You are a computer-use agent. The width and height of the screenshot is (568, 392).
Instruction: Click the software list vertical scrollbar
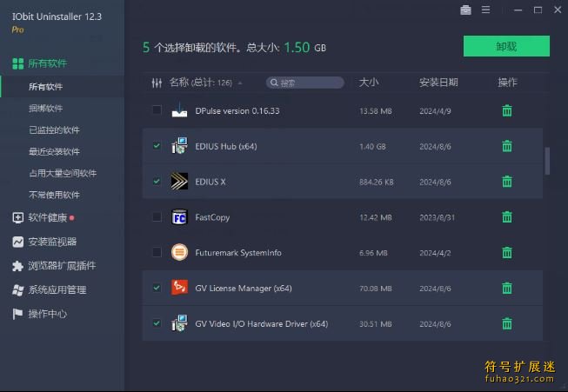tap(547, 161)
